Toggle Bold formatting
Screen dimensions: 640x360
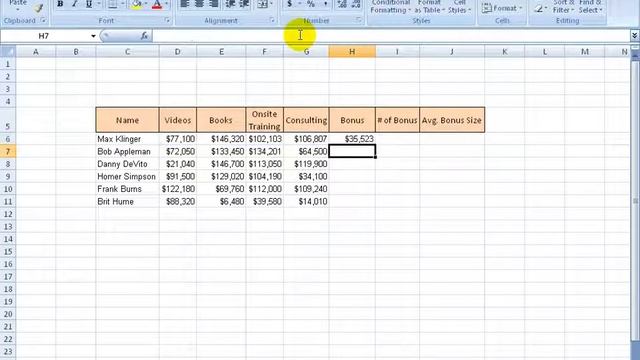coord(60,4)
